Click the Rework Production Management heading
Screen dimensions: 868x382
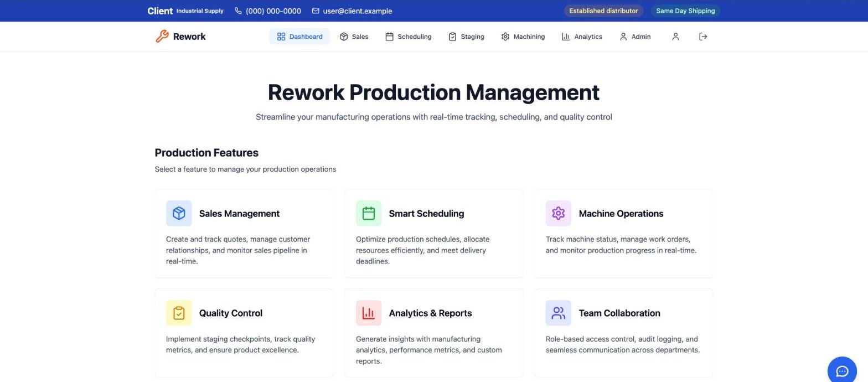click(433, 92)
